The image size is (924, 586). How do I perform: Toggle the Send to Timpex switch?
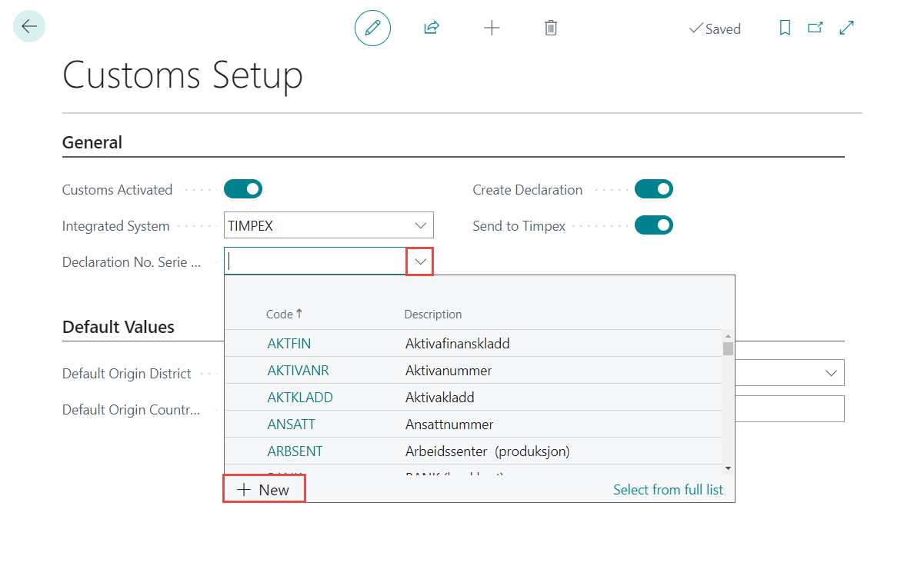654,225
